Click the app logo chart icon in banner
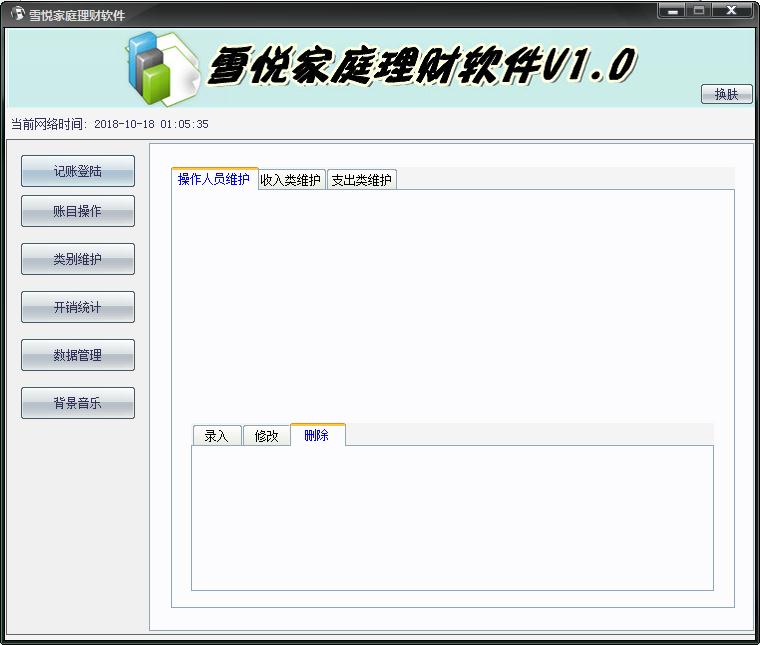Image resolution: width=760 pixels, height=645 pixels. (x=163, y=69)
